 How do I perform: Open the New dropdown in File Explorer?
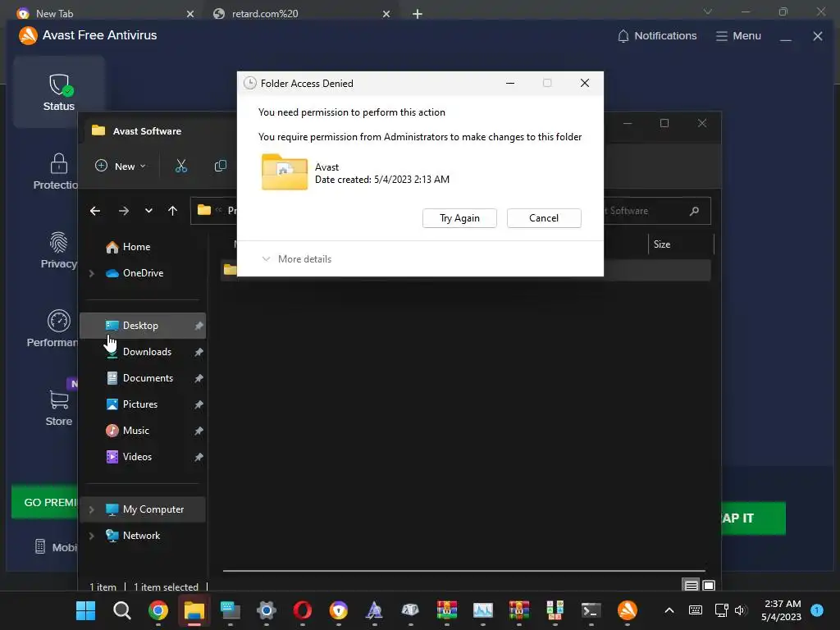121,166
